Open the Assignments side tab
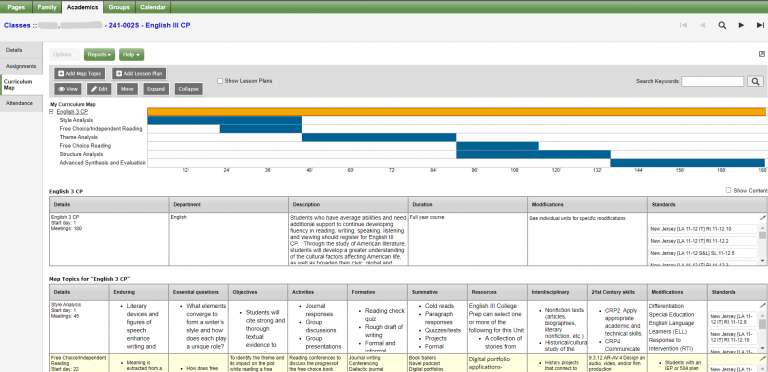 (21, 66)
